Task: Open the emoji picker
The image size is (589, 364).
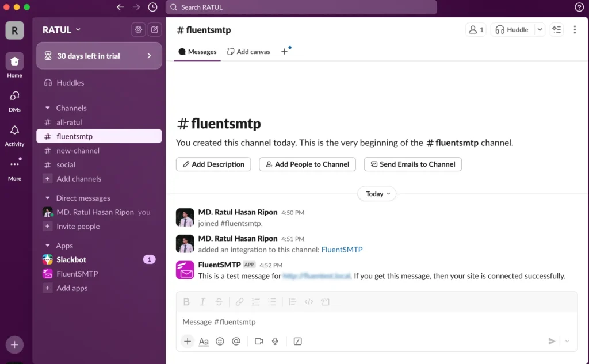Action: 220,341
